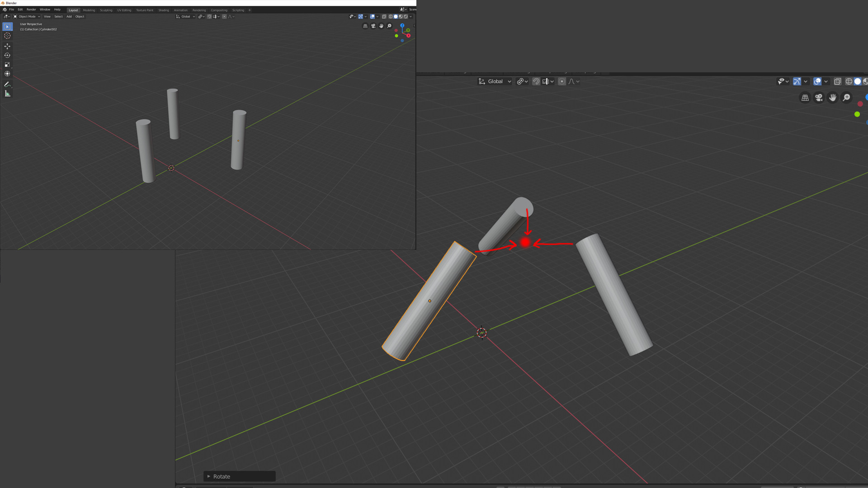This screenshot has width=868, height=488.
Task: Click the Blender logo menu icon
Action: [x=5, y=9]
